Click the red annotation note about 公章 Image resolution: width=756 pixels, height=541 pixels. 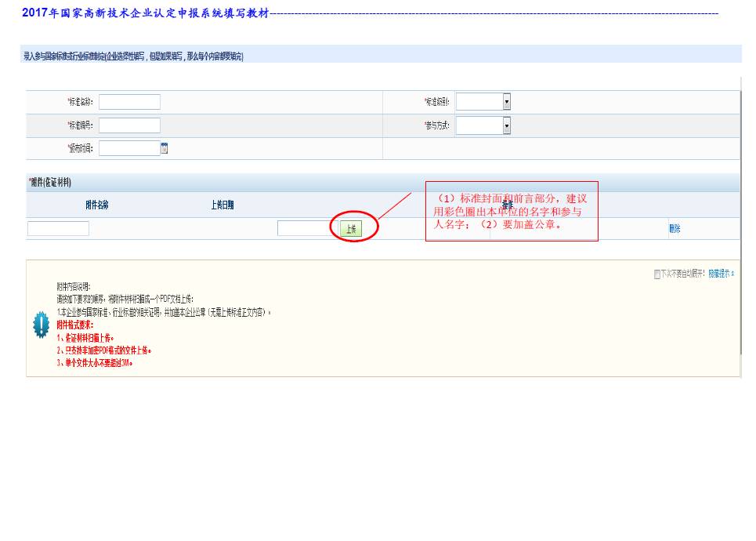[x=511, y=211]
